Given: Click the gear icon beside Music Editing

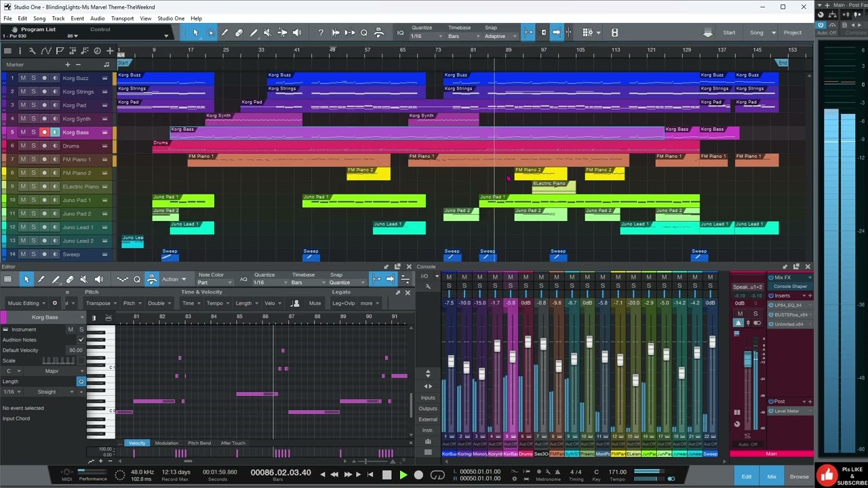Looking at the screenshot, I should (x=55, y=303).
